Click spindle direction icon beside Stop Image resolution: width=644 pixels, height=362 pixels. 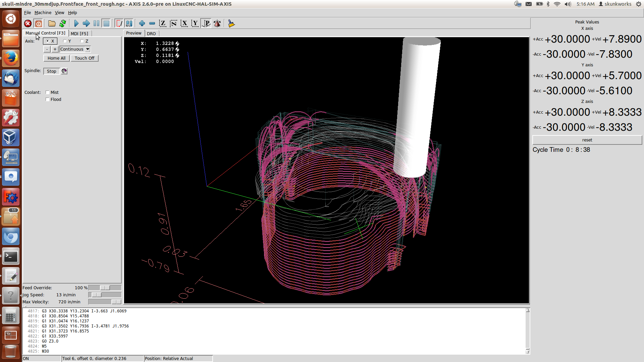pyautogui.click(x=64, y=71)
